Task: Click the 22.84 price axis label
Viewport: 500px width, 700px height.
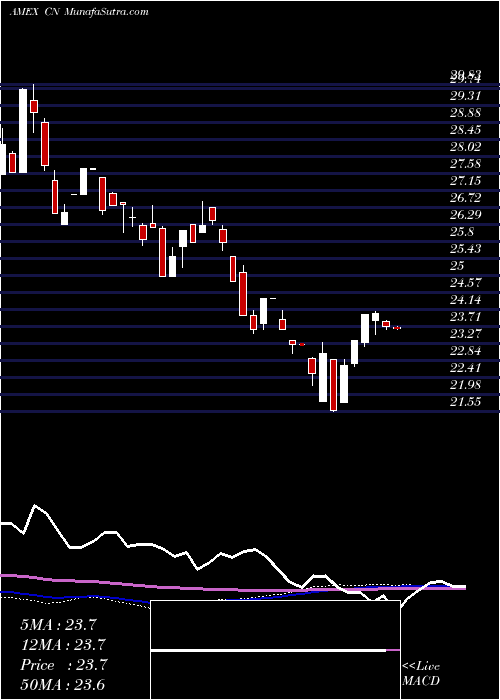Action: [466, 350]
